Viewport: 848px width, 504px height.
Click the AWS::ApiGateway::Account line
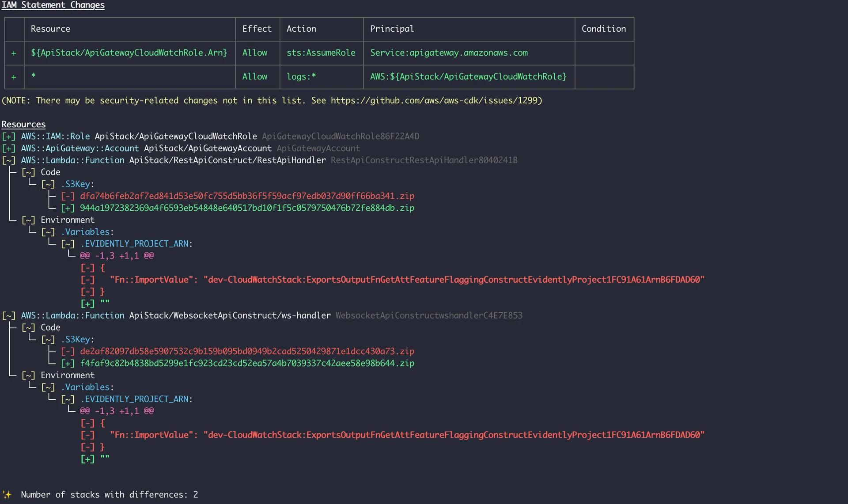(x=181, y=148)
